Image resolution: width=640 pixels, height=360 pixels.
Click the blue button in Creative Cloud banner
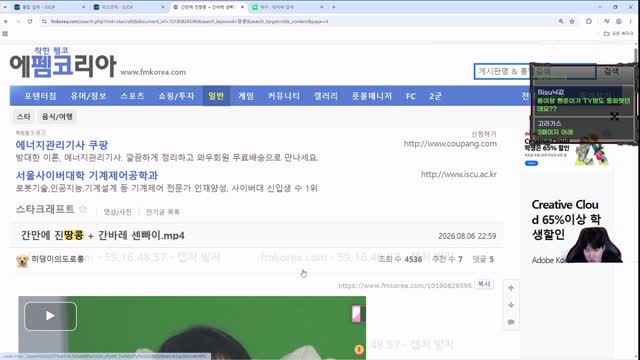pos(531,163)
